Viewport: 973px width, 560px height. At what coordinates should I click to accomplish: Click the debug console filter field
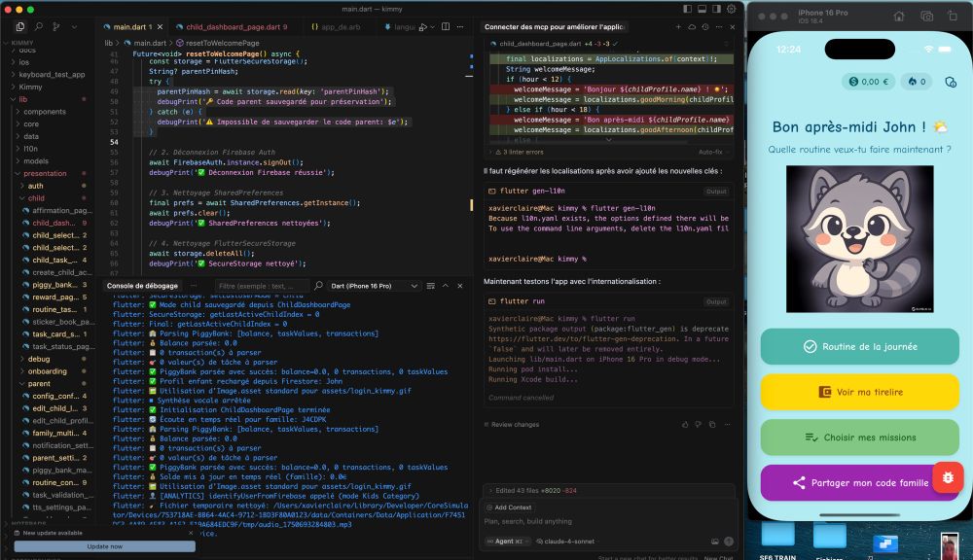click(262, 286)
